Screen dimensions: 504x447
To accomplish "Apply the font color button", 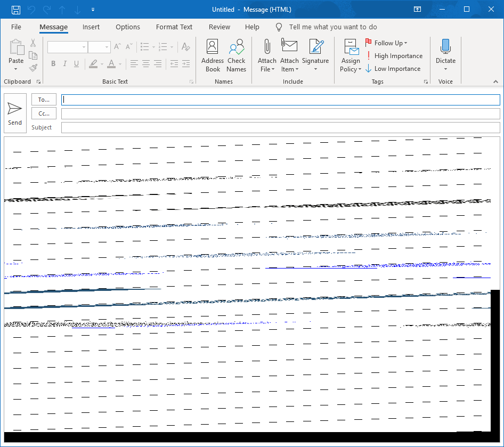I will [x=111, y=63].
